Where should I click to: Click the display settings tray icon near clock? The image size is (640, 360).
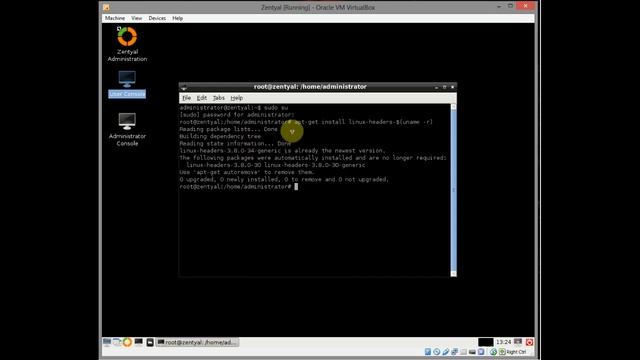[518, 341]
